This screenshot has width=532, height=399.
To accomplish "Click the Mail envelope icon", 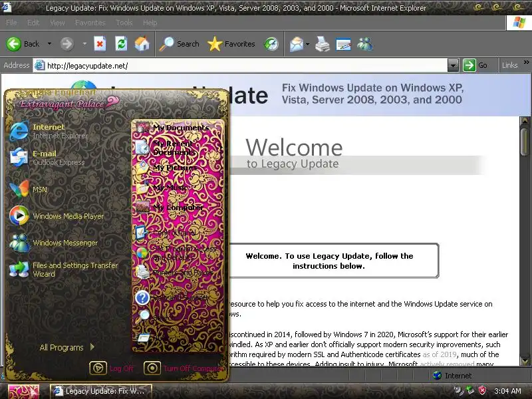I will (297, 44).
